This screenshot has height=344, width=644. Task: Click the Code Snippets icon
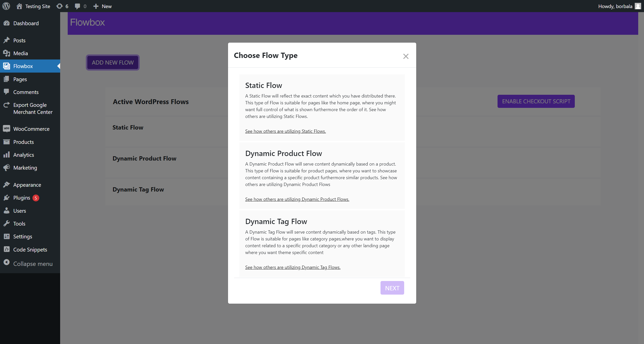(7, 249)
